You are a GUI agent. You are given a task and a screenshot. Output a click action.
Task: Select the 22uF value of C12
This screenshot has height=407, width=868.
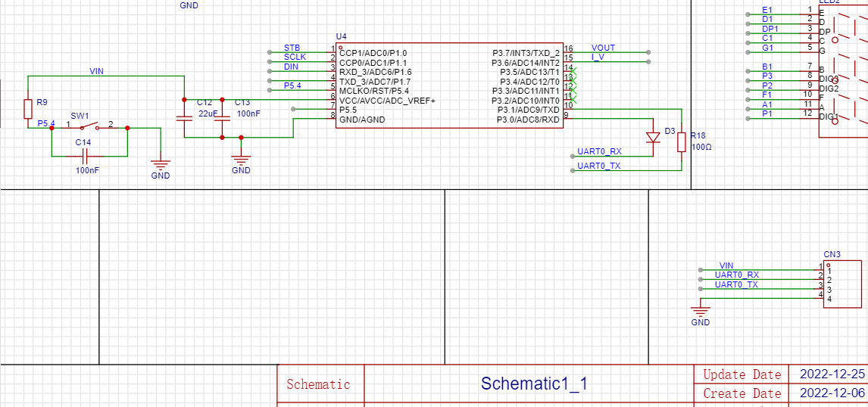pos(207,113)
